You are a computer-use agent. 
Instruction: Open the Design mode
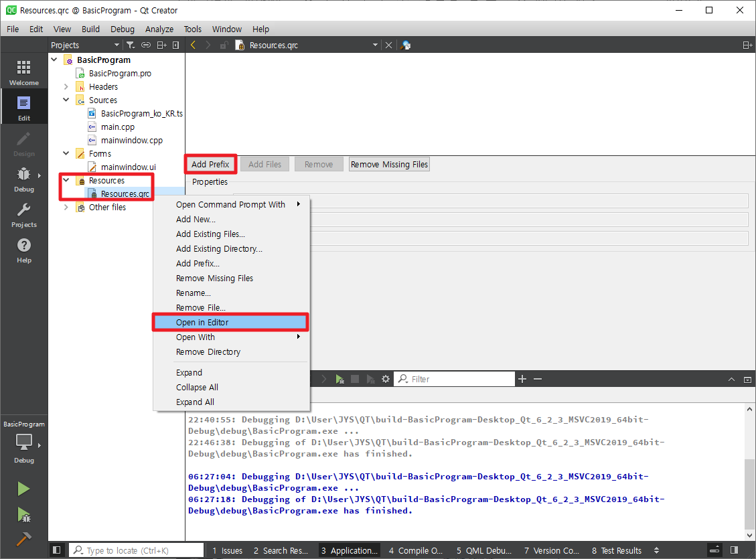(23, 143)
